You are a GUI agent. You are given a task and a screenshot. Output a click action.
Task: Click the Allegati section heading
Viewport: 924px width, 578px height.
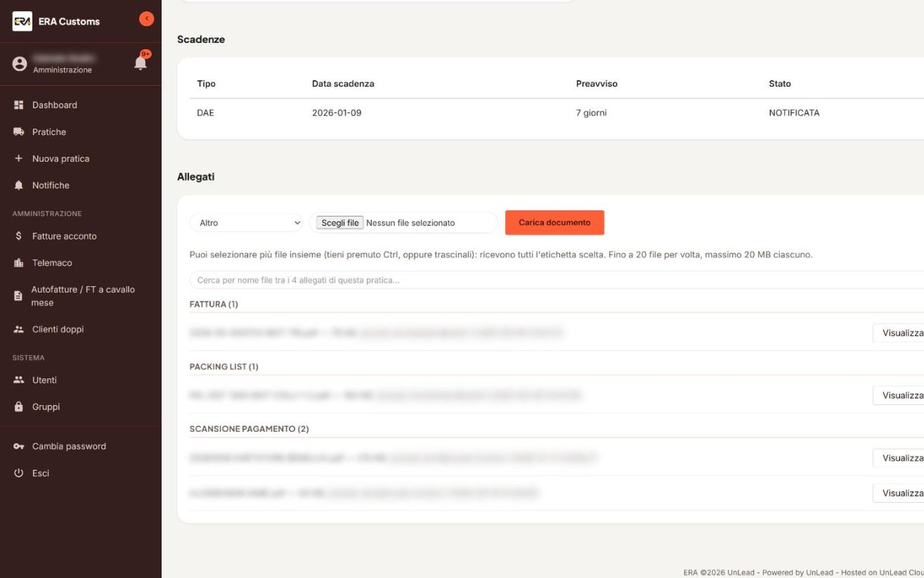196,177
